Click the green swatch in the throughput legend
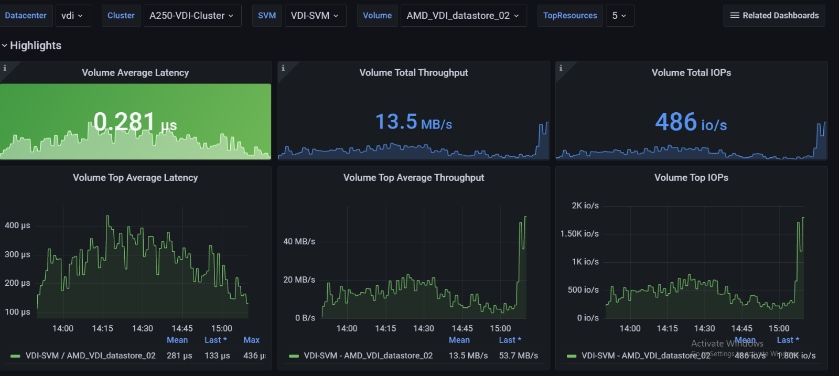This screenshot has height=376, width=839. point(293,356)
